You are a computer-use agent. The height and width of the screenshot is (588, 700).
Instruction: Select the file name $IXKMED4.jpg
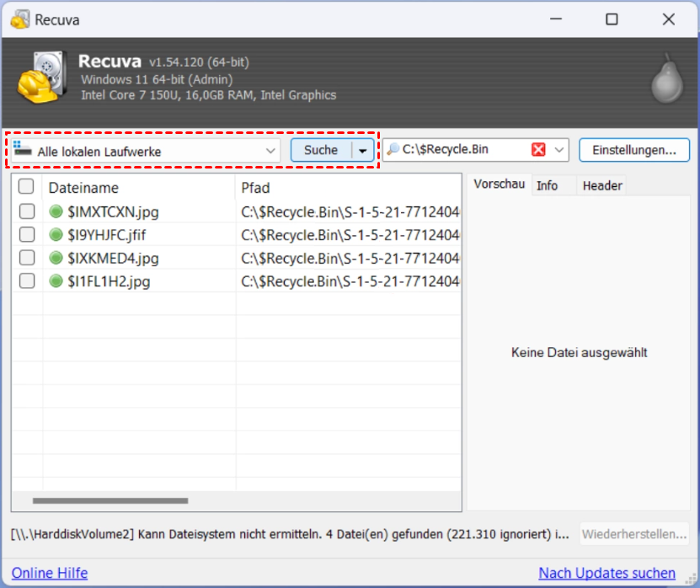[114, 258]
